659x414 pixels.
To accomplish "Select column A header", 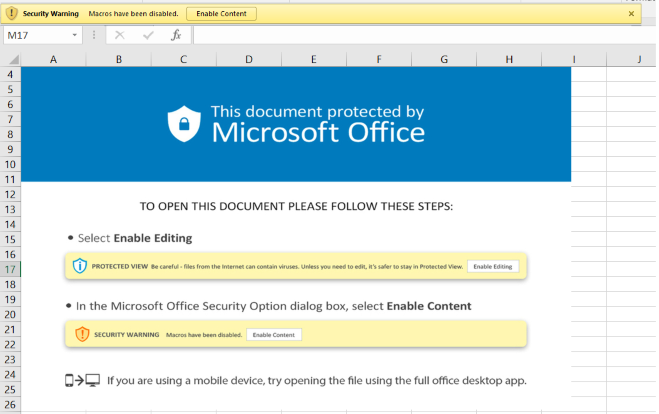I will click(x=53, y=59).
